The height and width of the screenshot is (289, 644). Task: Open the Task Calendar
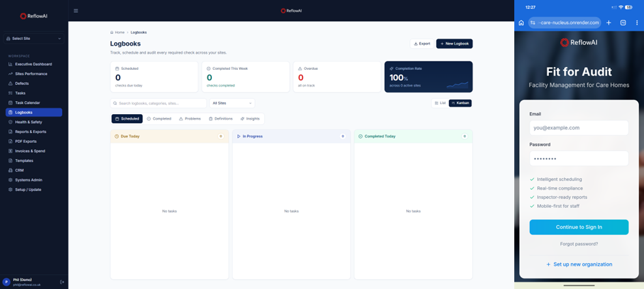[34, 103]
